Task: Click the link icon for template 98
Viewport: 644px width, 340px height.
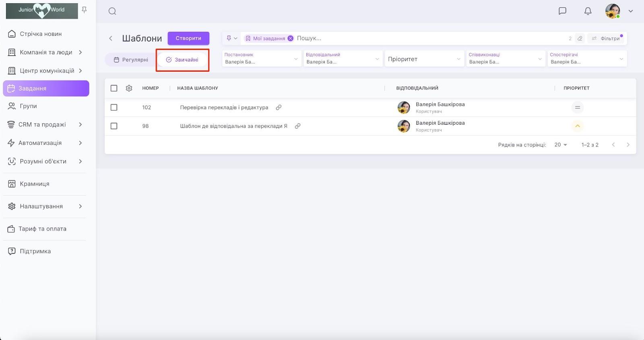Action: pos(297,126)
